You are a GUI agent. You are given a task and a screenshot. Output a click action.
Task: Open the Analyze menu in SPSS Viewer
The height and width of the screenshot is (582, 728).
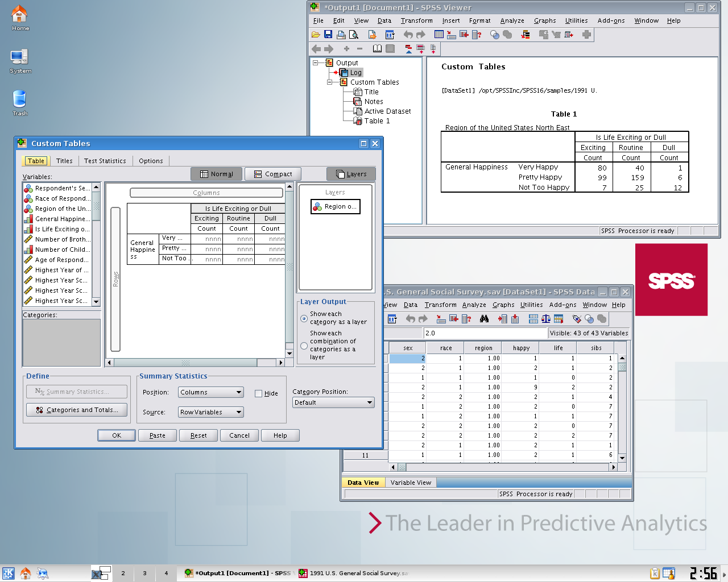pos(512,20)
